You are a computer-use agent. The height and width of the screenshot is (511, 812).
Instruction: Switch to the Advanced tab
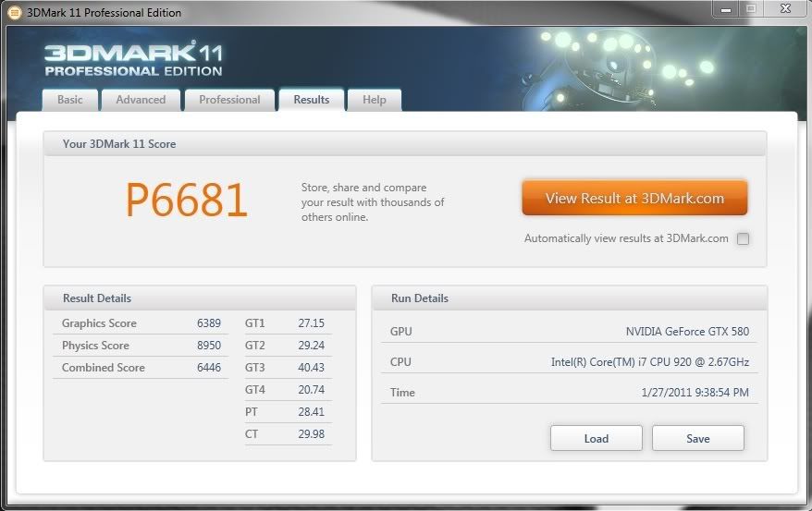[141, 100]
